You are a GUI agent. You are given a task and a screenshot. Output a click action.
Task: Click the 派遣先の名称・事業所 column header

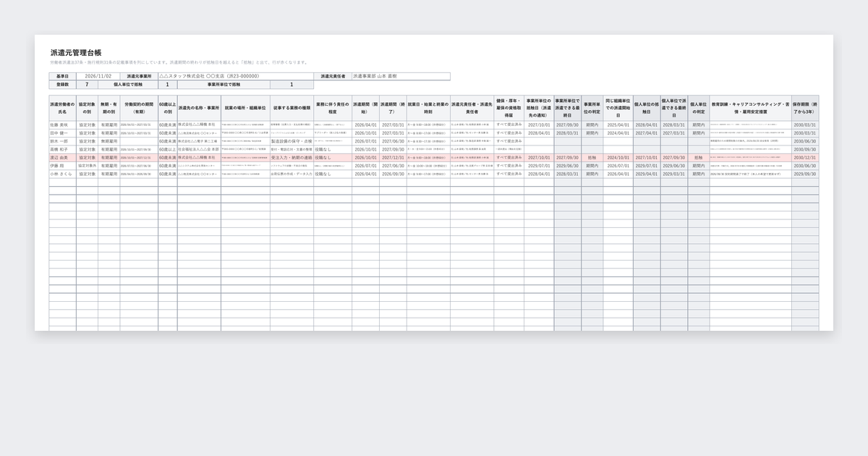(198, 109)
